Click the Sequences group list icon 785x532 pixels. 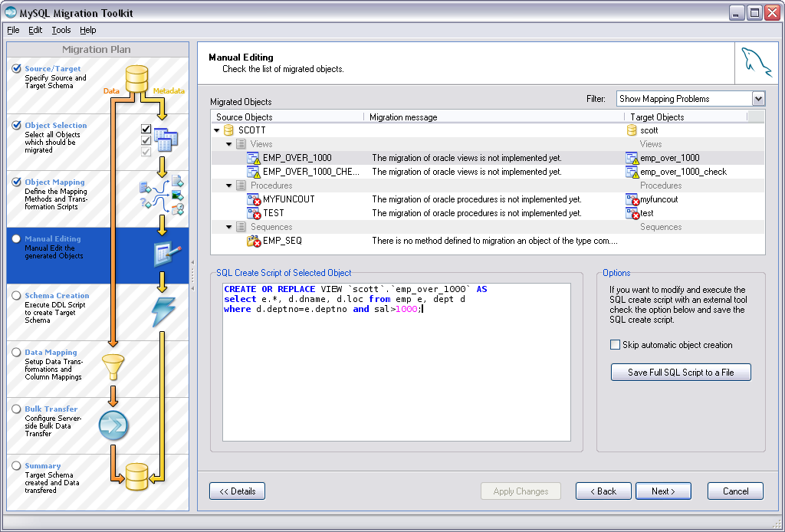241,227
